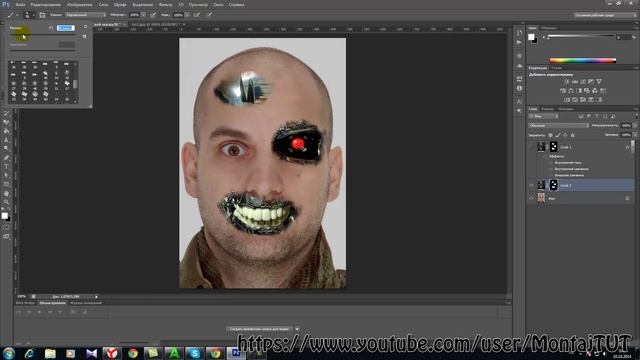Select the Rectangle shape tool

[x=6, y=184]
